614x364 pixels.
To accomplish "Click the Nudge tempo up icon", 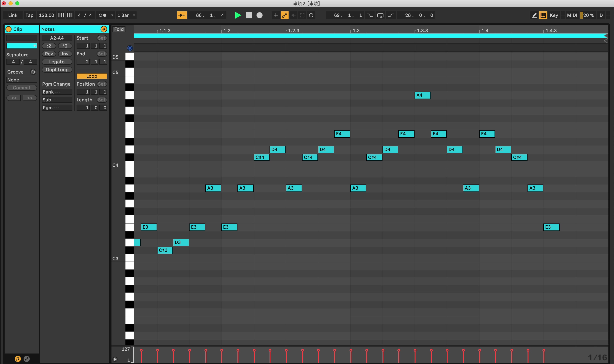I will [70, 15].
